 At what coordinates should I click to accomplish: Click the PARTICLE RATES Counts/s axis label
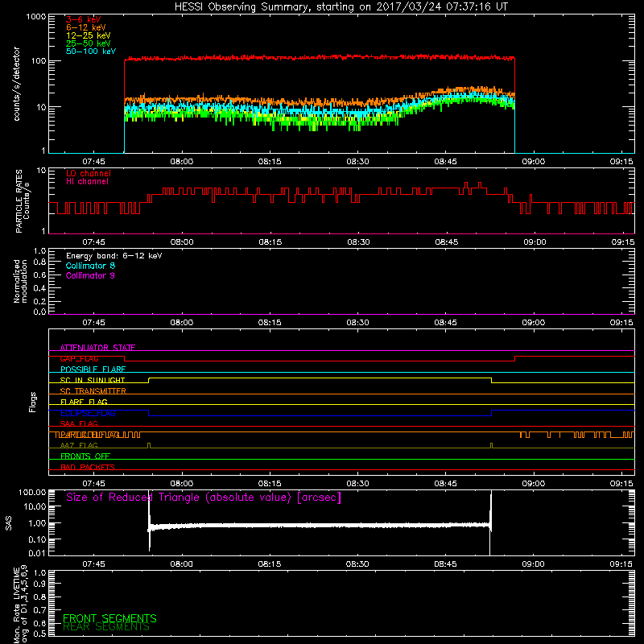pyautogui.click(x=23, y=201)
